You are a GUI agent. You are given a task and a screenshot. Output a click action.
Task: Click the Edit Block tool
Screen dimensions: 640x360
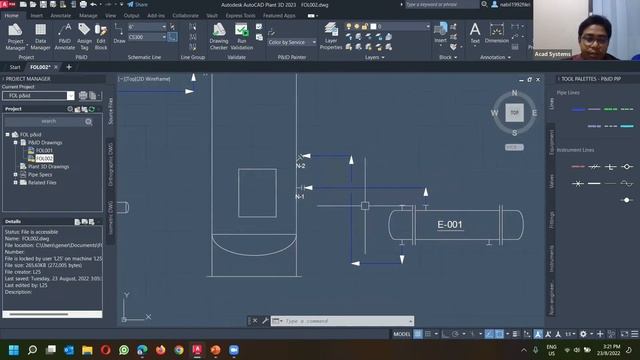pos(101,37)
